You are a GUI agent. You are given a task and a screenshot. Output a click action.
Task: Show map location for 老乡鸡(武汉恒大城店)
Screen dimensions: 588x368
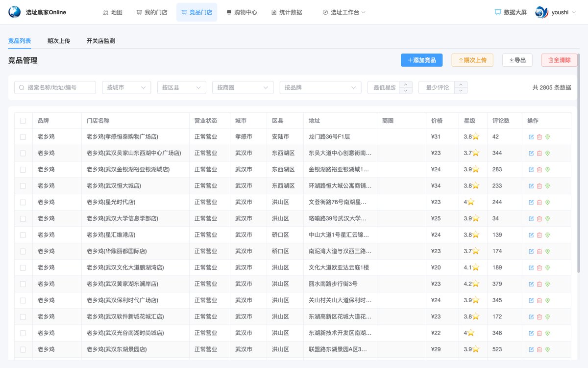click(x=547, y=186)
